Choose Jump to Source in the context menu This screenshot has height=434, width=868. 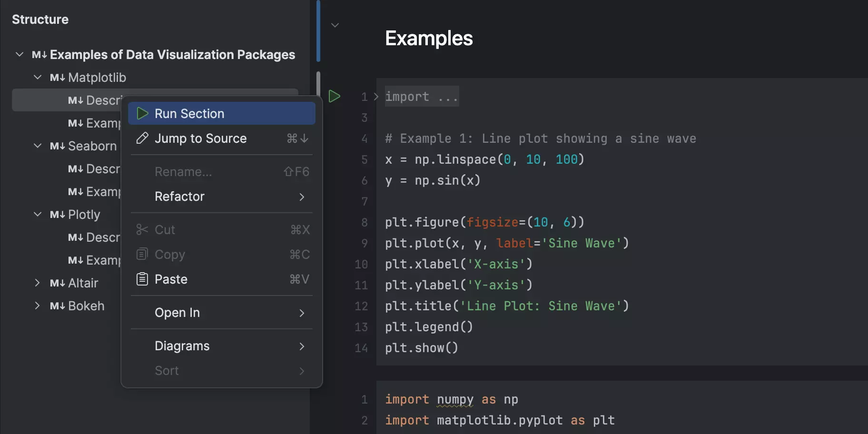[200, 138]
